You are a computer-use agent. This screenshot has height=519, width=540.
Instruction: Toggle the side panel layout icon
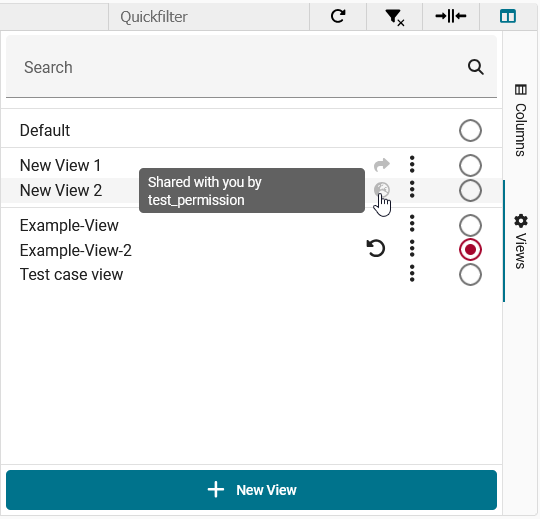[508, 16]
